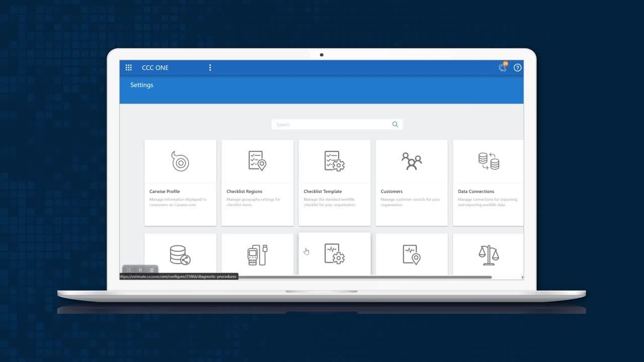This screenshot has width=644, height=362.
Task: Click the diagnostic document with location pin icon
Action: point(412,254)
